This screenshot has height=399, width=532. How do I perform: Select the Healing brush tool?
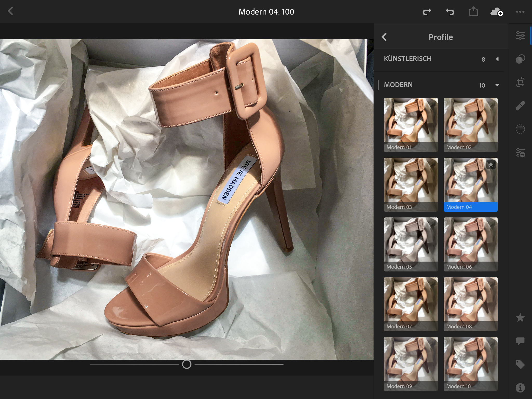(520, 106)
